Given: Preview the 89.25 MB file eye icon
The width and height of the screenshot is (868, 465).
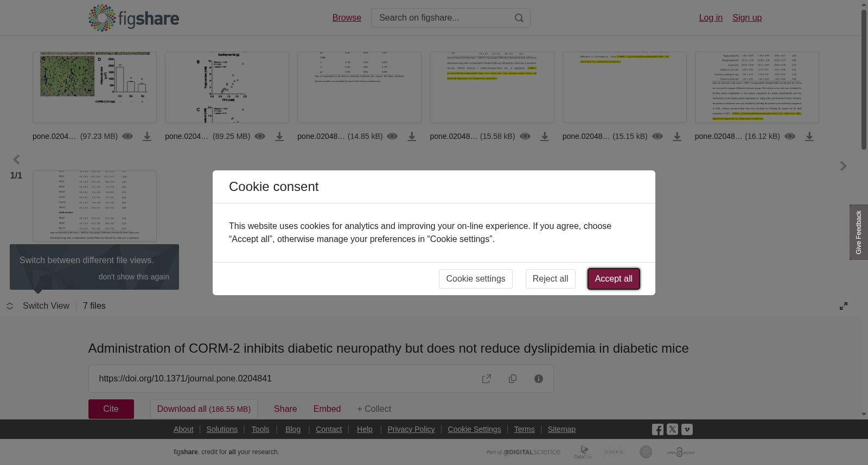Looking at the screenshot, I should (260, 136).
